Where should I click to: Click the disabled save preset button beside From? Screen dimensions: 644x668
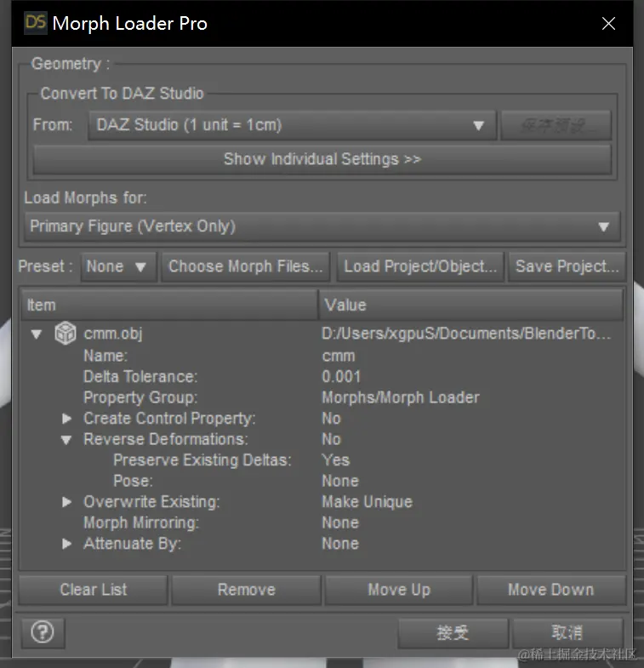pyautogui.click(x=556, y=125)
